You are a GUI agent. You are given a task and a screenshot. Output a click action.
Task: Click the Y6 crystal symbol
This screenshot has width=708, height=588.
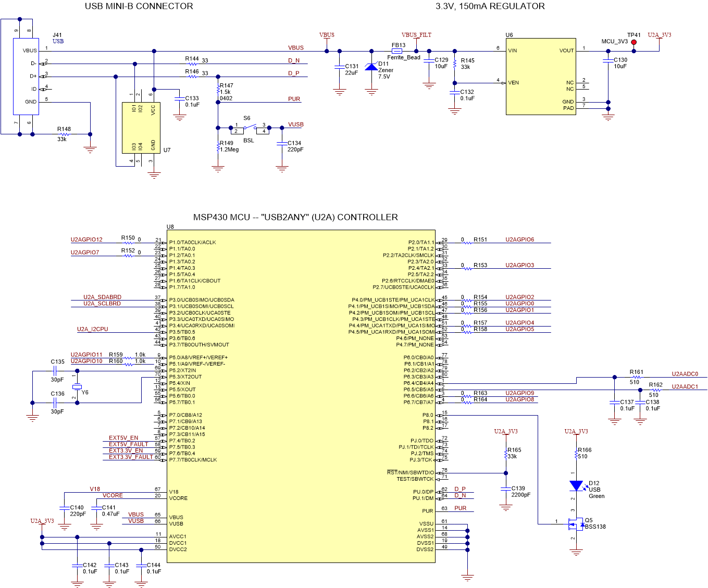click(77, 386)
